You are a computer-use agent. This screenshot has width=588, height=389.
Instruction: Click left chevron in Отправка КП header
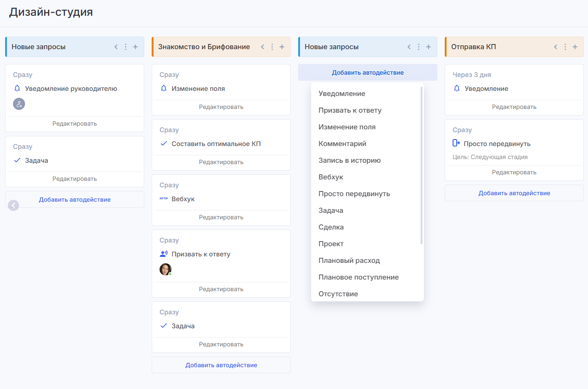556,47
